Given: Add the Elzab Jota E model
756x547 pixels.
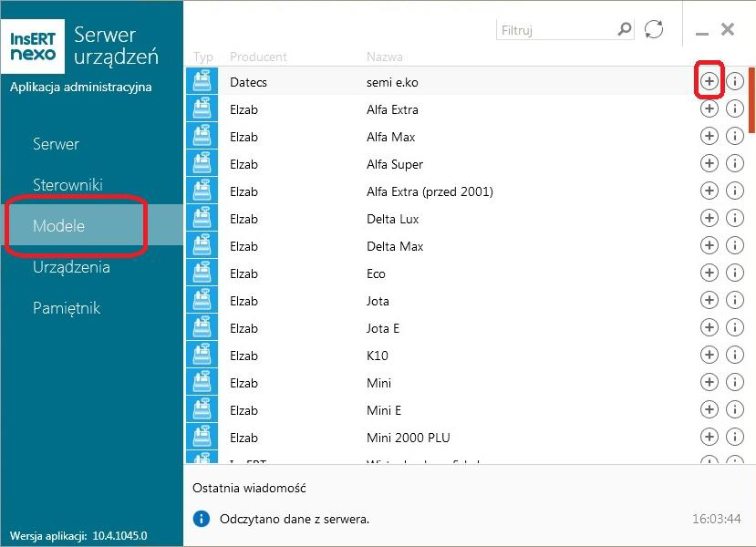Looking at the screenshot, I should coord(709,328).
